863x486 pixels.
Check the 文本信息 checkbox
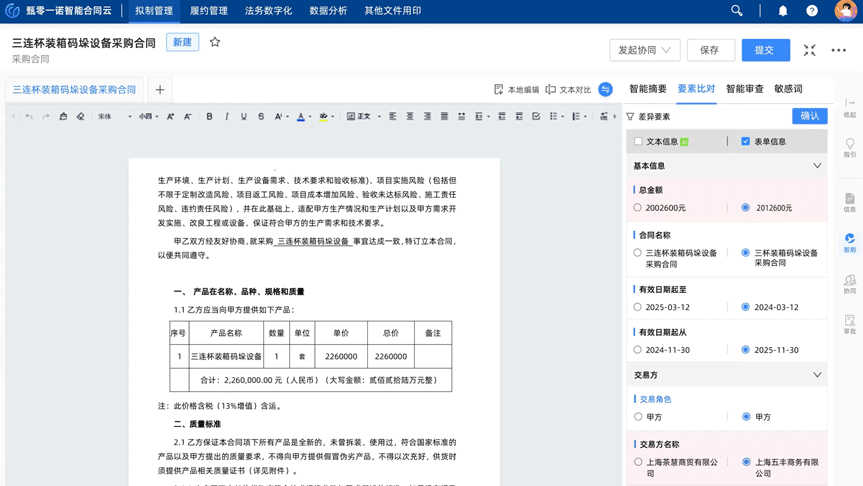(x=638, y=141)
